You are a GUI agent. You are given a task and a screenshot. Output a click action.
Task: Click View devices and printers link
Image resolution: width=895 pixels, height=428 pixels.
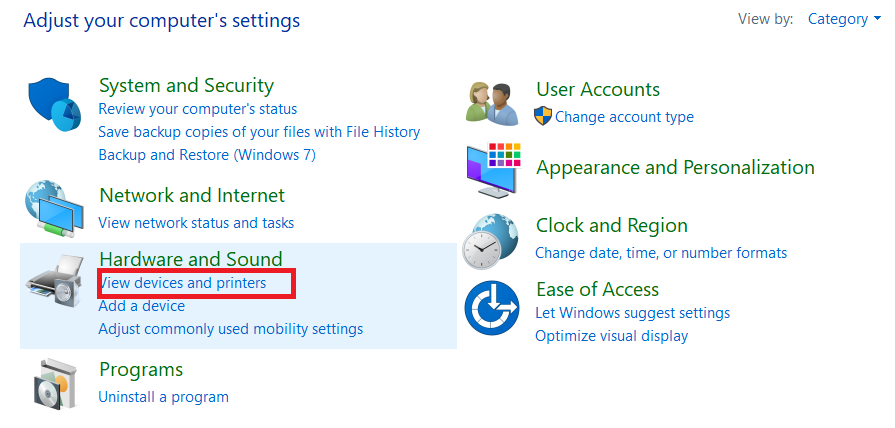tap(183, 283)
